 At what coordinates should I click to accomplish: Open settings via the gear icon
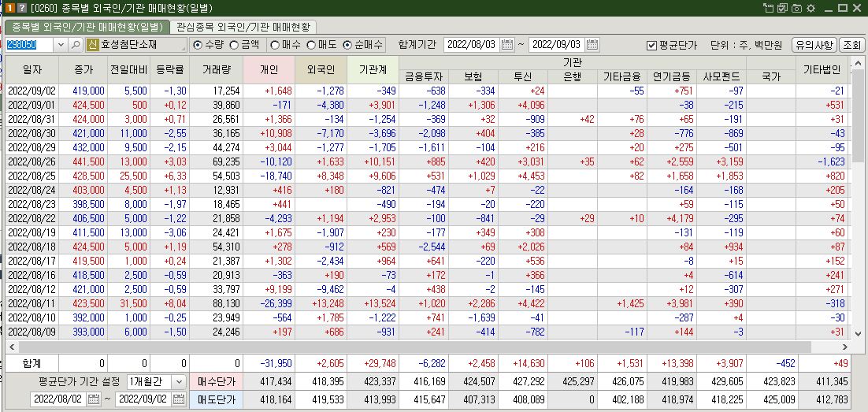pyautogui.click(x=811, y=9)
